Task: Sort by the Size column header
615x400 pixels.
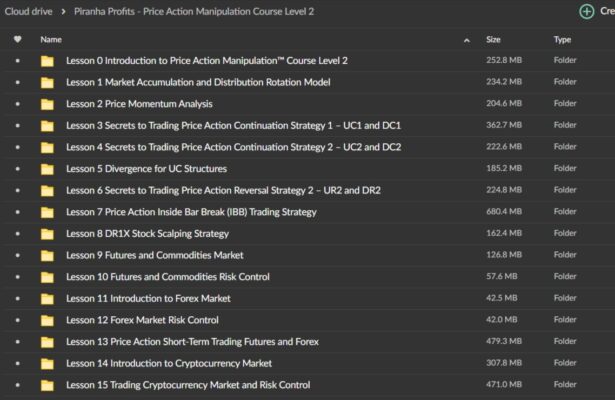Action: 493,40
